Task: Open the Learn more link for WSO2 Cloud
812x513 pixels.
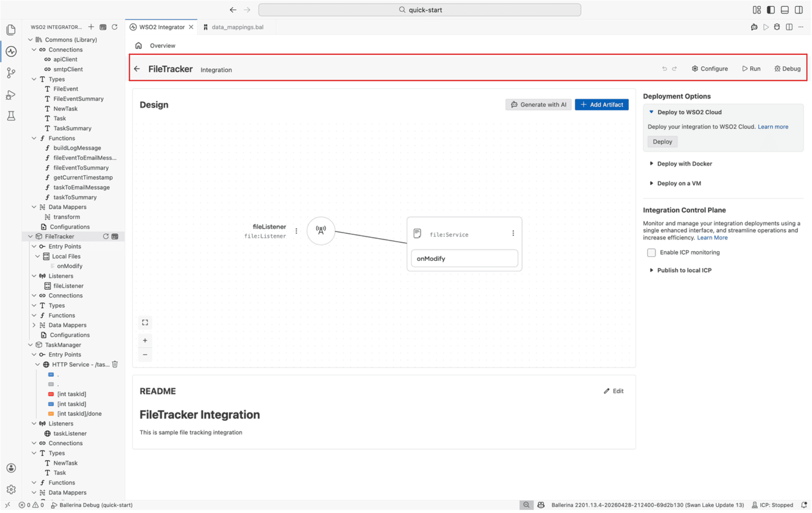Action: click(773, 127)
